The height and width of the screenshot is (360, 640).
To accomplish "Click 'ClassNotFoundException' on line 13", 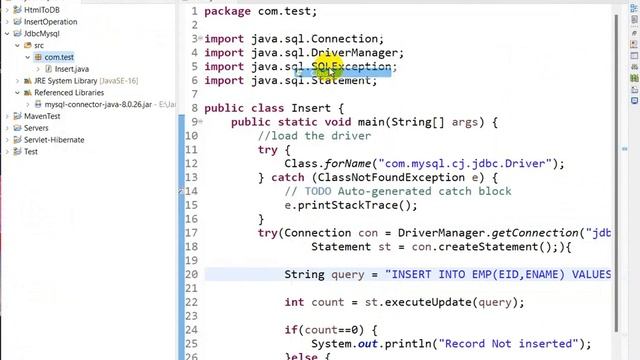I will pyautogui.click(x=391, y=178).
